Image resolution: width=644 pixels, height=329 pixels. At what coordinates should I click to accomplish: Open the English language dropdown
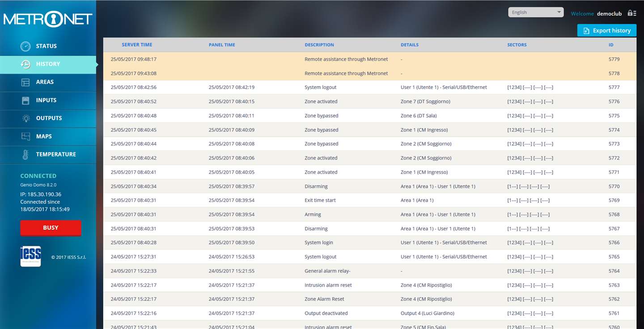pos(536,13)
